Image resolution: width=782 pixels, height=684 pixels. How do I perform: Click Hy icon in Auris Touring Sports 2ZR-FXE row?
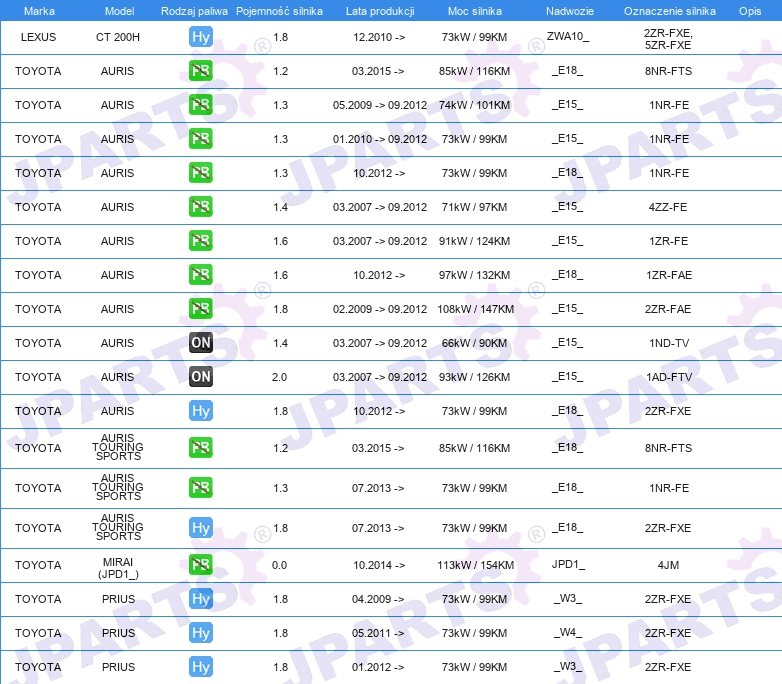(201, 528)
